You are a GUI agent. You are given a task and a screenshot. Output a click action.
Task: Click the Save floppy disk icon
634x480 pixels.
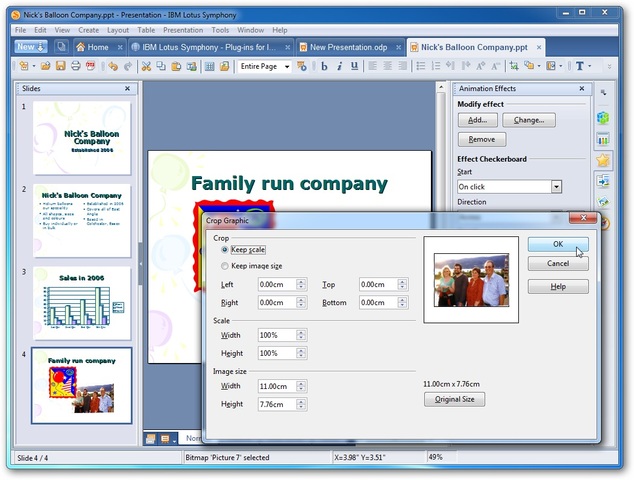click(61, 66)
